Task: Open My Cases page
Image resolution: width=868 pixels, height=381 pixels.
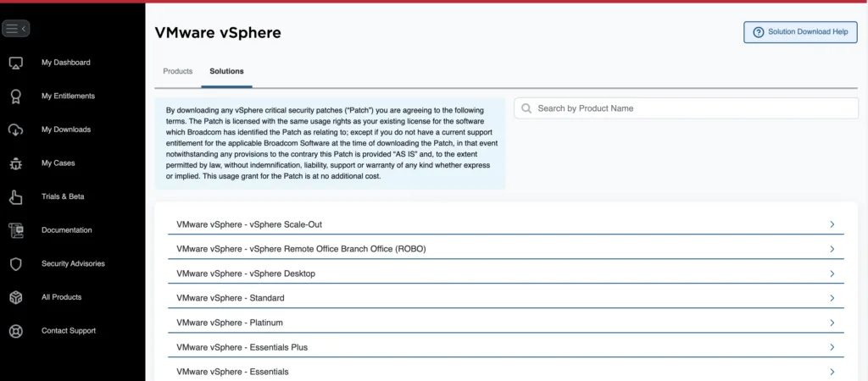Action: 58,163
